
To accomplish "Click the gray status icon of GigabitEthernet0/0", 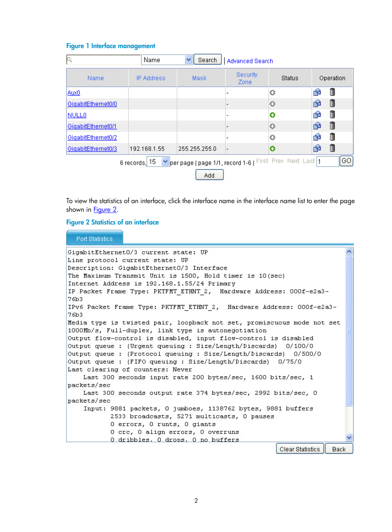I will coord(272,104).
